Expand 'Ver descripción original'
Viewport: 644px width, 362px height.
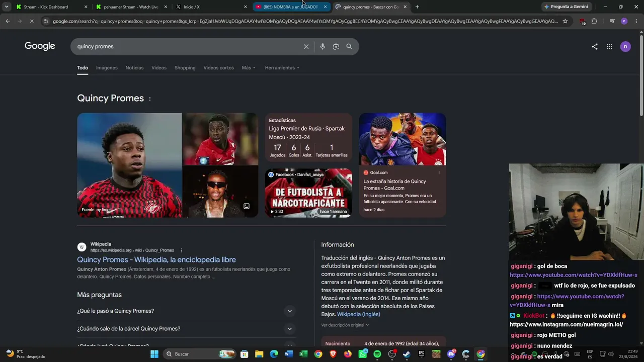click(345, 325)
